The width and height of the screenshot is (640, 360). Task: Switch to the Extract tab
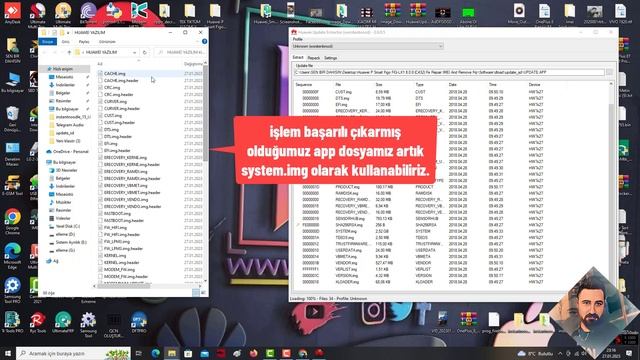click(298, 58)
